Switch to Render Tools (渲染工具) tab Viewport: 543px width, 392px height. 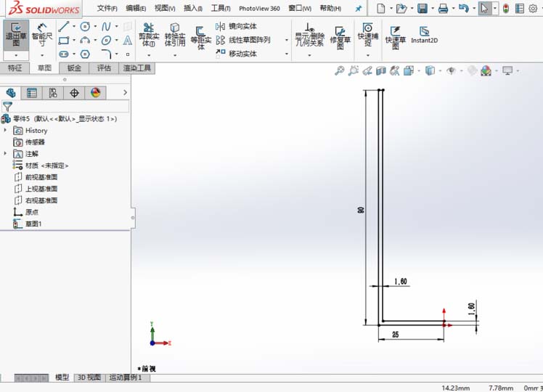(136, 68)
